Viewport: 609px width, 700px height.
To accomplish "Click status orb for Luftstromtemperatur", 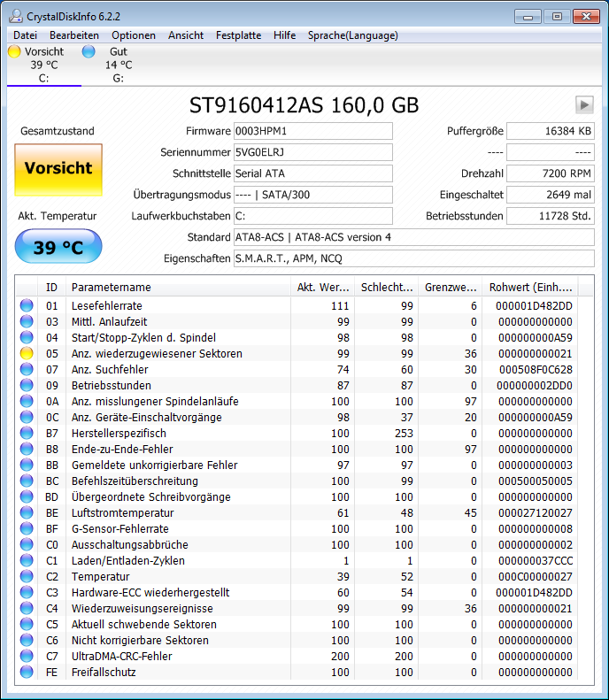I will [x=27, y=512].
